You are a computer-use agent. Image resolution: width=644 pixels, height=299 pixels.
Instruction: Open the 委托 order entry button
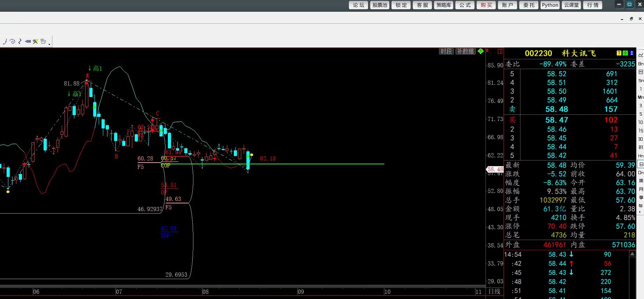click(529, 5)
